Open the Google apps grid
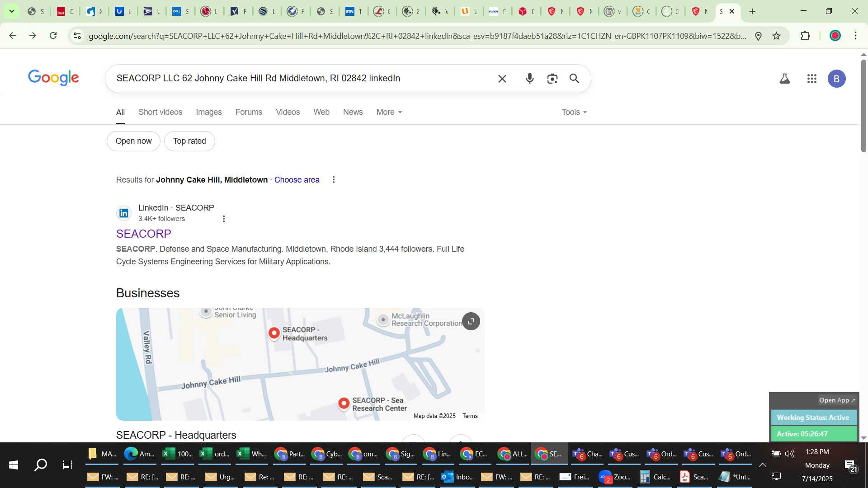 click(812, 79)
